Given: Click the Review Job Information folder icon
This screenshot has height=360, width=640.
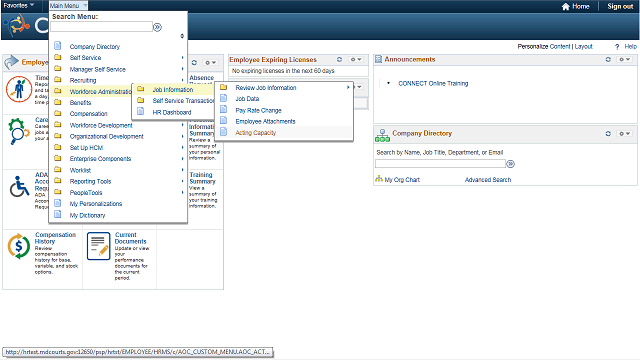Looking at the screenshot, I should 223,87.
